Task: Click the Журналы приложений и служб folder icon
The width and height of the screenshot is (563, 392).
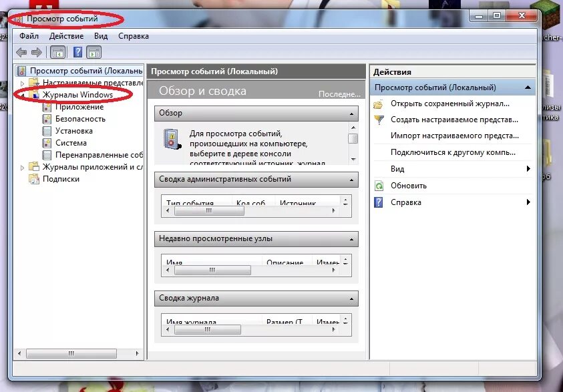Action: 34,166
